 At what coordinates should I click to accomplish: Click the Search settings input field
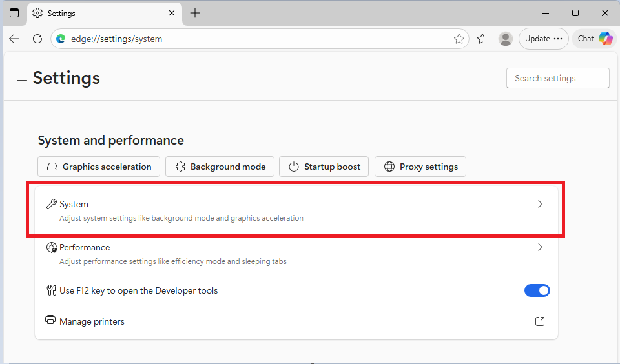pyautogui.click(x=557, y=78)
